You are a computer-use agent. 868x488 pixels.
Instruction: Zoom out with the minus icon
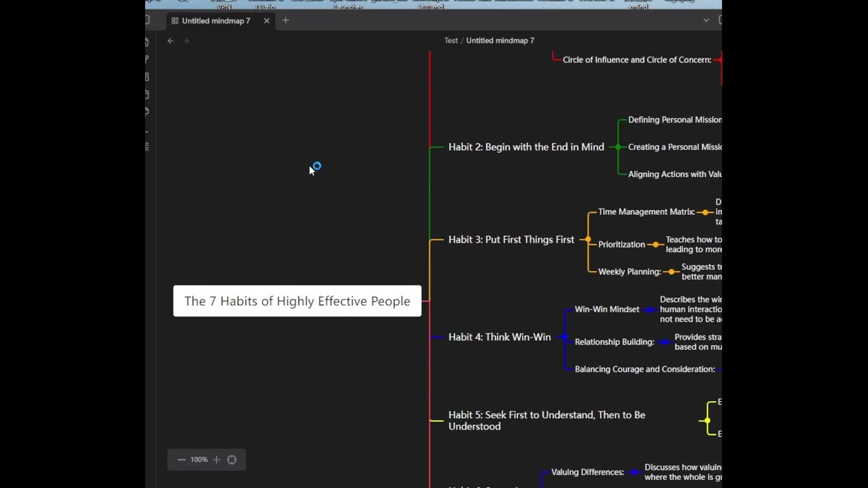[x=181, y=460]
